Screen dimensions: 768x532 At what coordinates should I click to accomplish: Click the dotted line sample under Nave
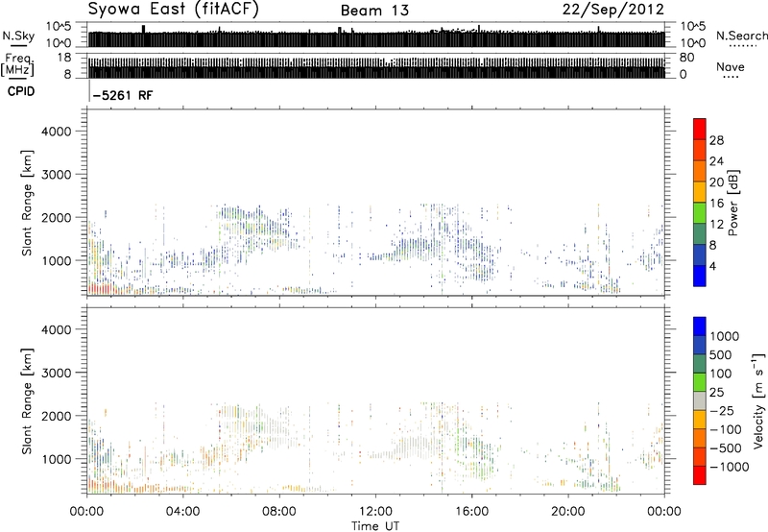click(x=731, y=77)
